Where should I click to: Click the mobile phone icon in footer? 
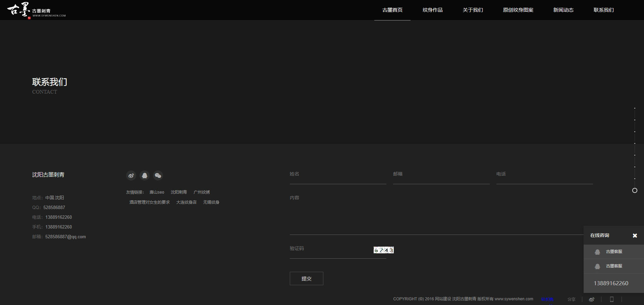click(x=611, y=299)
